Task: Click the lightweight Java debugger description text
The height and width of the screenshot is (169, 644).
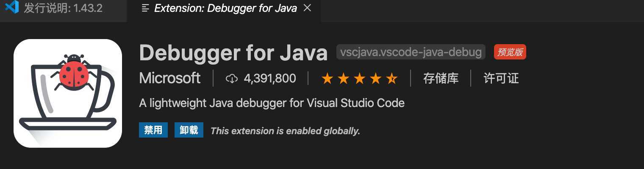Action: pos(272,103)
